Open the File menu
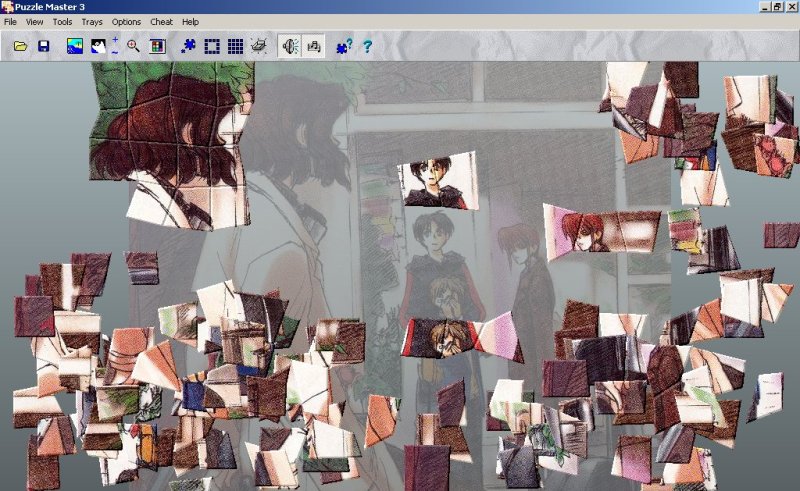 pos(10,21)
